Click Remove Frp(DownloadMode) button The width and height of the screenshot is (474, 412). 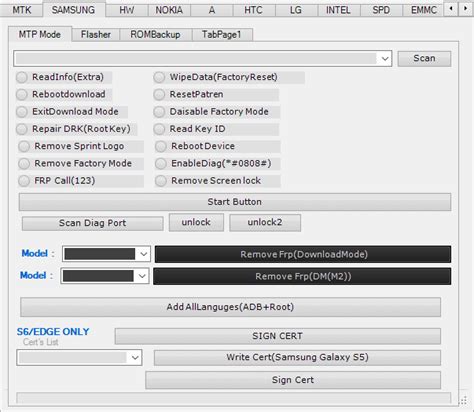(x=303, y=254)
